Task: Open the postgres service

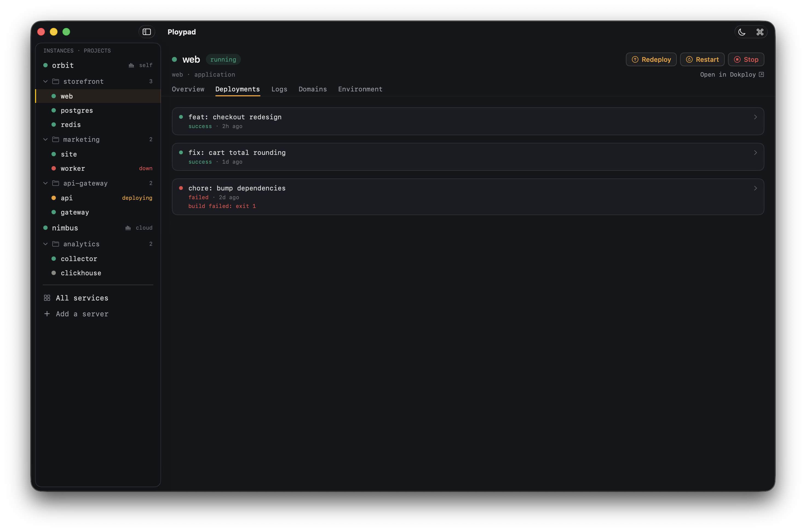Action: [98, 111]
